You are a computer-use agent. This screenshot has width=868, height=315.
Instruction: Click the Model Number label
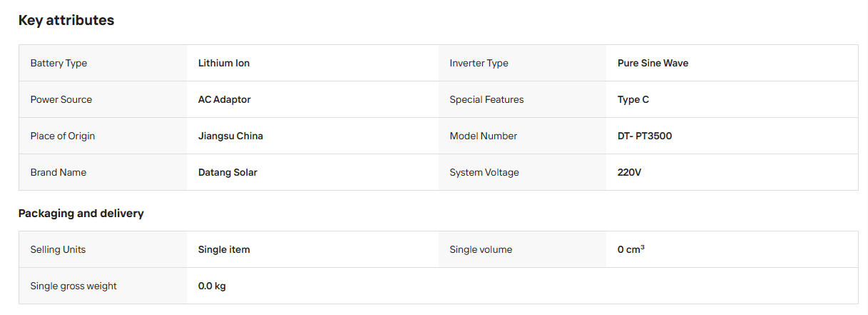point(484,136)
